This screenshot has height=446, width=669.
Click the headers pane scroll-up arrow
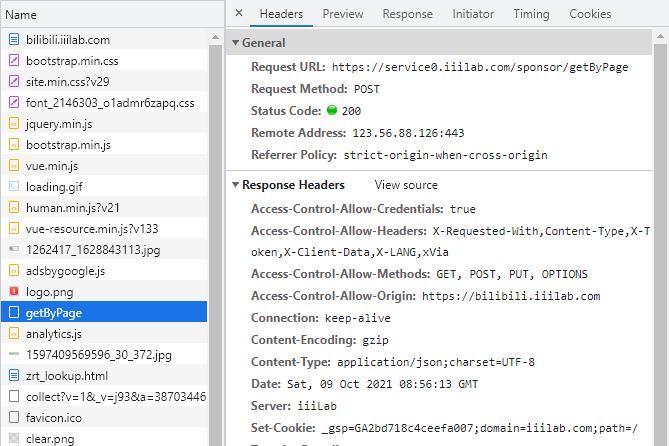point(660,36)
